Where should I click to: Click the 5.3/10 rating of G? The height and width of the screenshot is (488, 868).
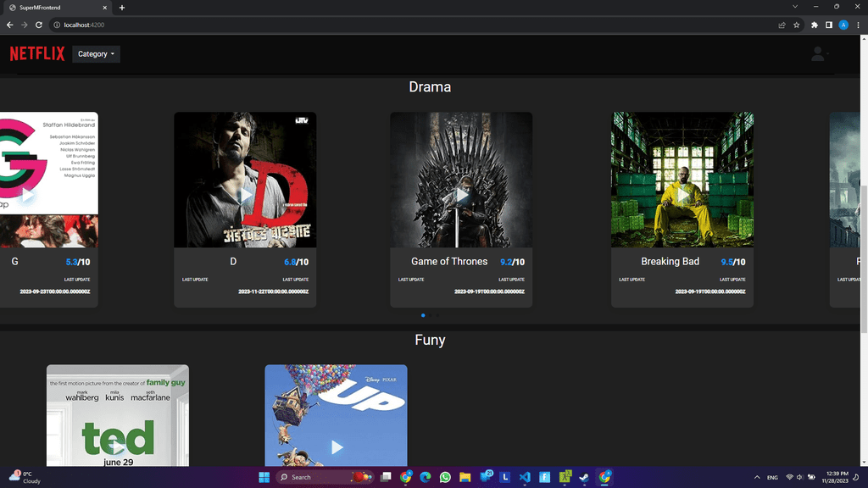[77, 263]
